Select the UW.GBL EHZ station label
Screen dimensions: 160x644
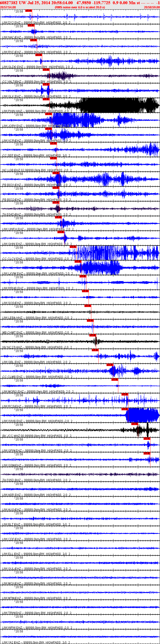pos(37,362)
